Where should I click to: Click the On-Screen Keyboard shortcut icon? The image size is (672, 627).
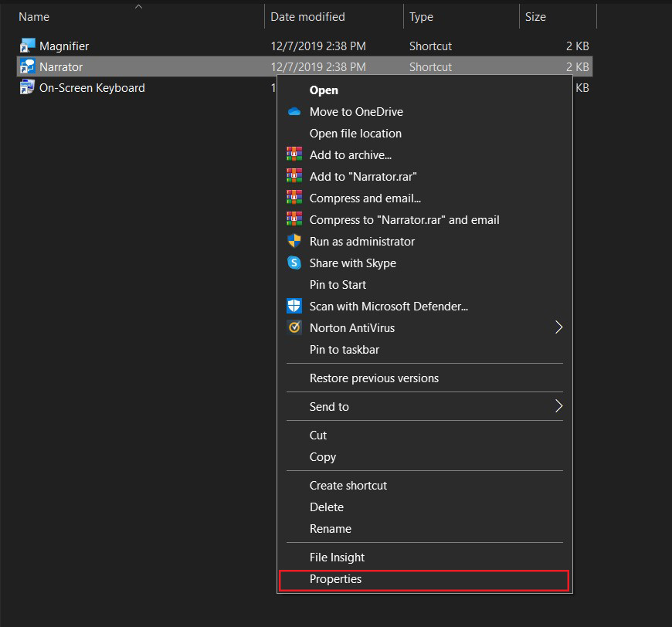point(28,87)
